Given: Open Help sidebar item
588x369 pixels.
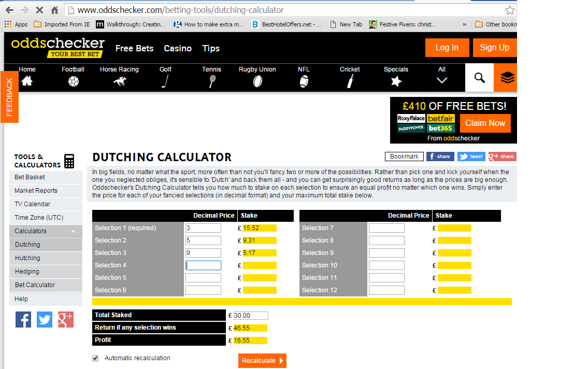Looking at the screenshot, I should click(46, 299).
